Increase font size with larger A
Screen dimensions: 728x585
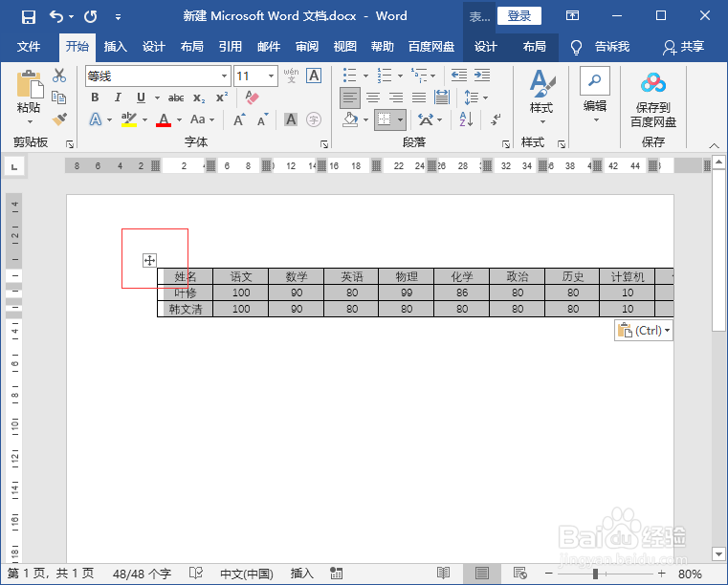point(239,119)
